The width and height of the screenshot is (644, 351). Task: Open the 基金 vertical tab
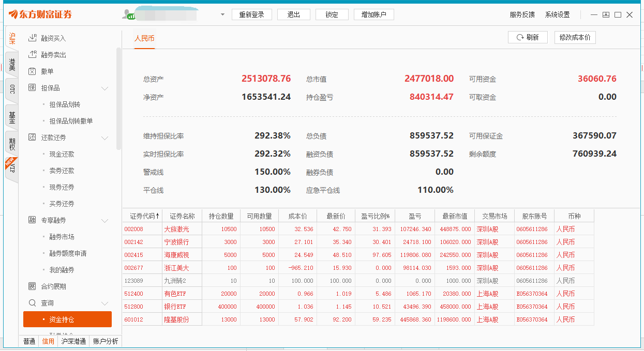12,117
